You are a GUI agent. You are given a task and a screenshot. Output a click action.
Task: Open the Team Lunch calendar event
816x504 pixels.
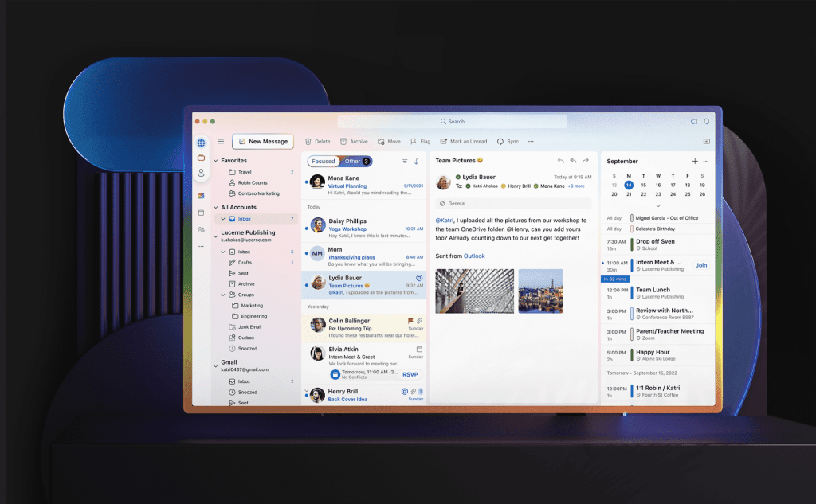coord(657,293)
